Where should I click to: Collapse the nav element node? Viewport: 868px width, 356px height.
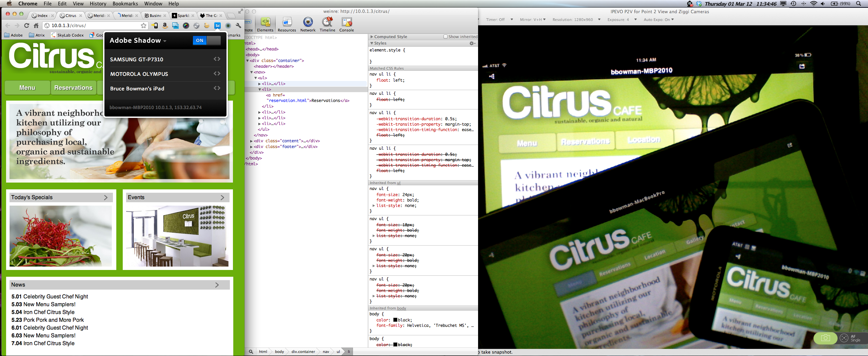tap(251, 72)
